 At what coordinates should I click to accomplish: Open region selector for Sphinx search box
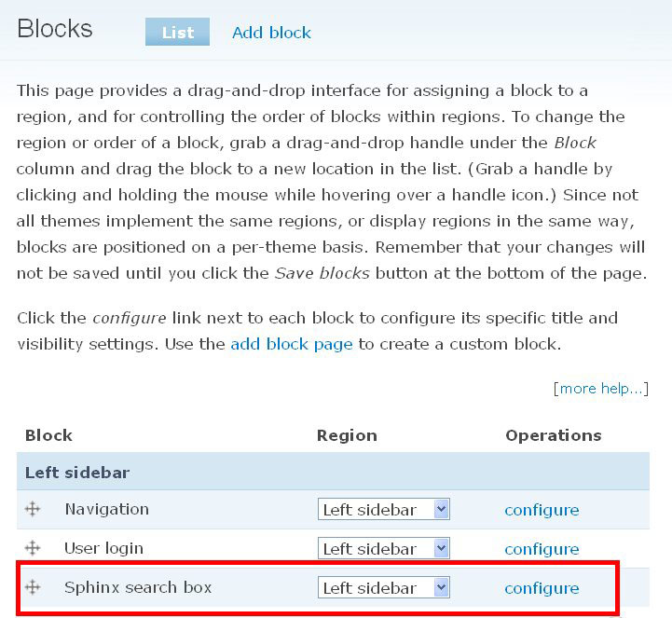[384, 588]
